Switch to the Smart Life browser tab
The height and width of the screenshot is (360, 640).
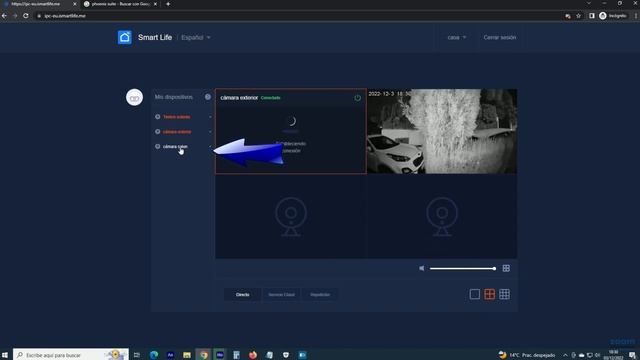(x=36, y=4)
